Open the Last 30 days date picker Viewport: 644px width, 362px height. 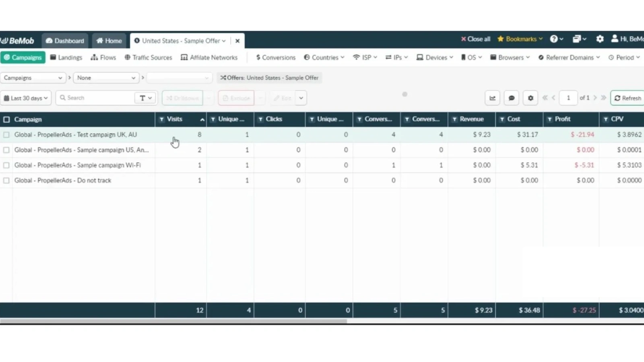[26, 98]
